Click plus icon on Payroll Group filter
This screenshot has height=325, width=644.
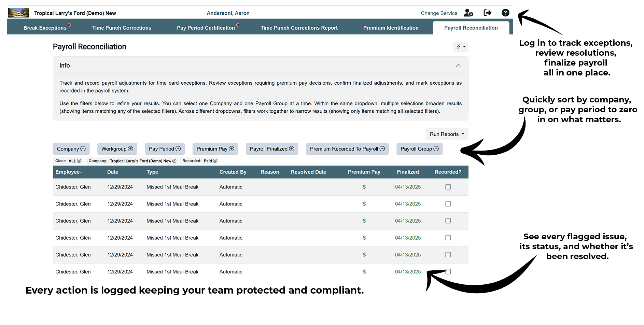coord(436,149)
